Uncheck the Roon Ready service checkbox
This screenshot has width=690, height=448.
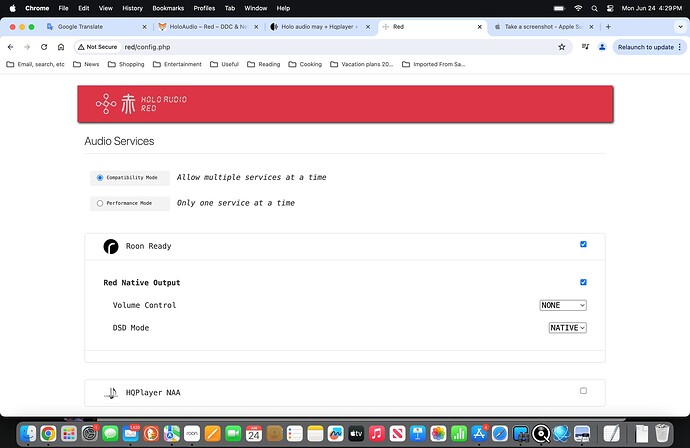click(x=583, y=244)
